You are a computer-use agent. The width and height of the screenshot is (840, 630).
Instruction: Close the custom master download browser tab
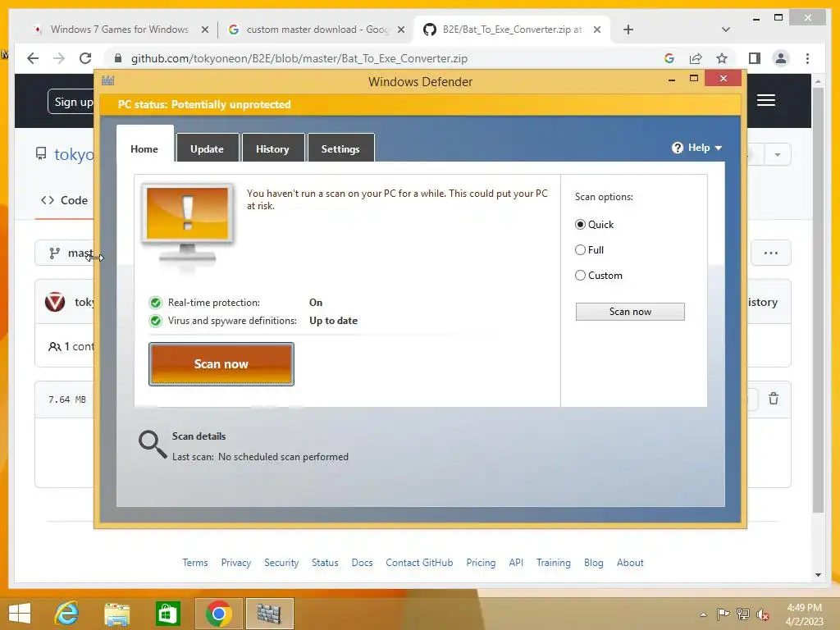[x=400, y=30]
